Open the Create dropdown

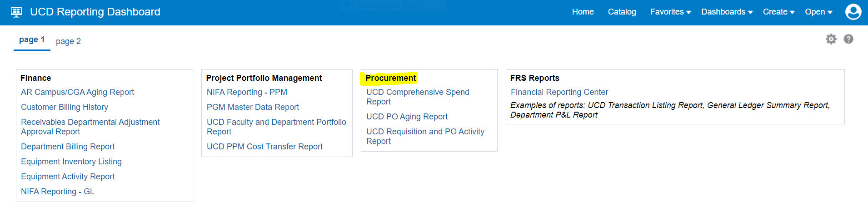click(778, 12)
